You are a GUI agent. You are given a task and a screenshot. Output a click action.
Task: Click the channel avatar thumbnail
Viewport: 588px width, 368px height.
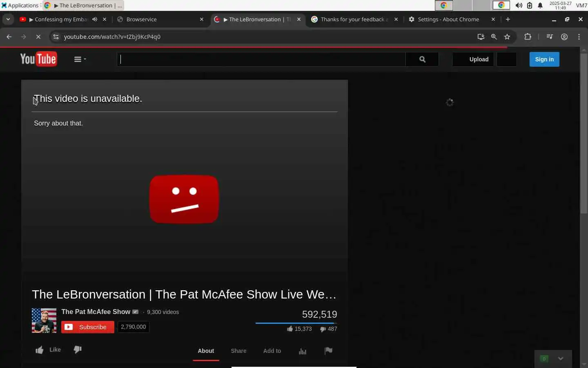pos(44,321)
